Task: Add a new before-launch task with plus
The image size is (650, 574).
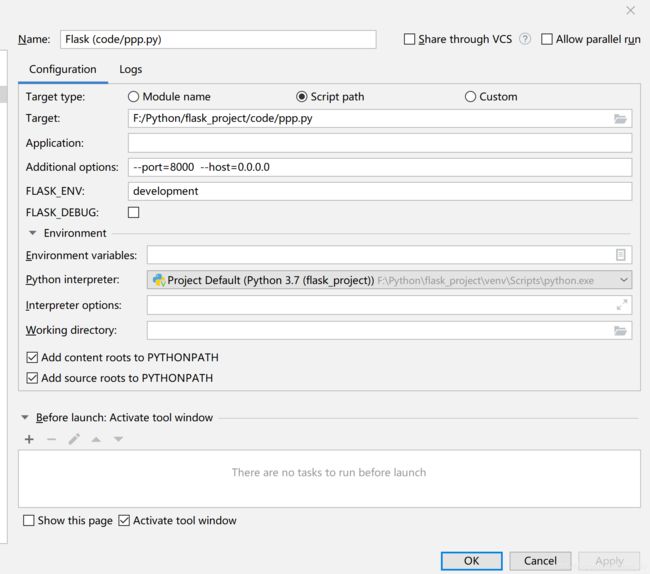Action: 29,439
